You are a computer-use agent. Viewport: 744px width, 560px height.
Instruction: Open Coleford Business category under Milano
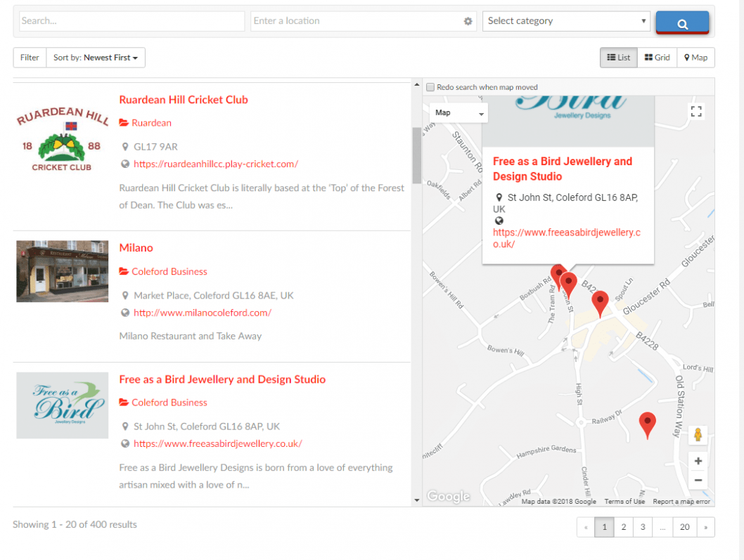[169, 271]
